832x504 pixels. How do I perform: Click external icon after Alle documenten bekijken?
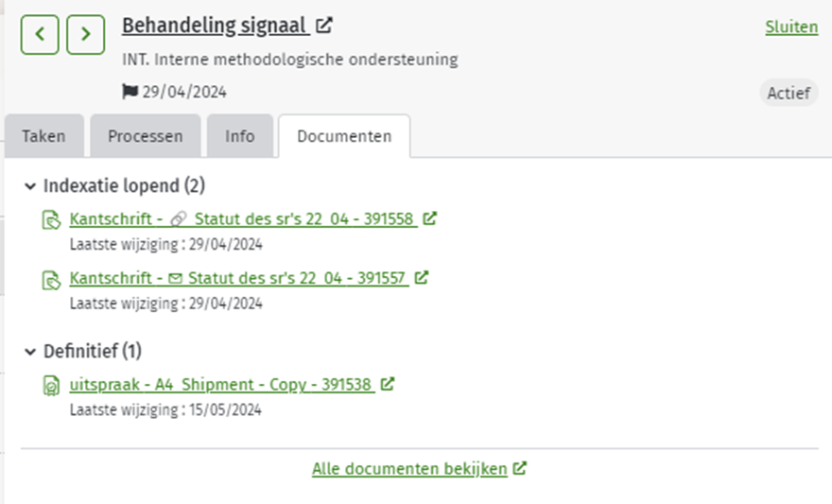[519, 468]
